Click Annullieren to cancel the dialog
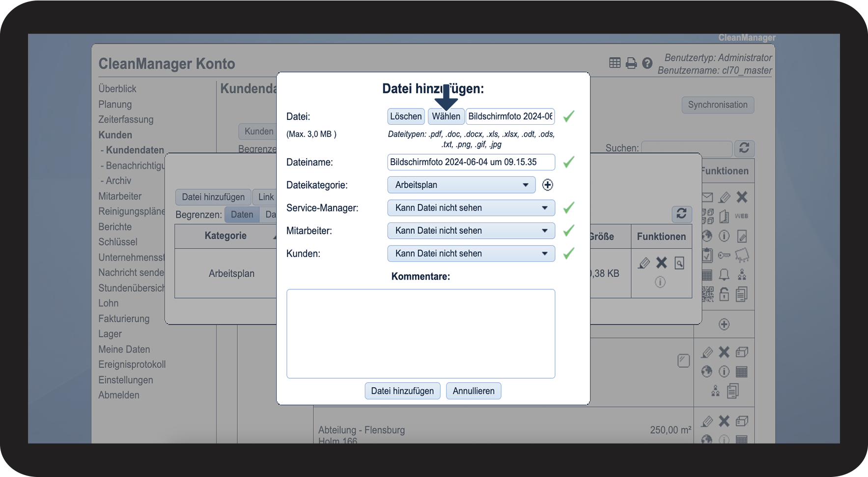 point(473,391)
